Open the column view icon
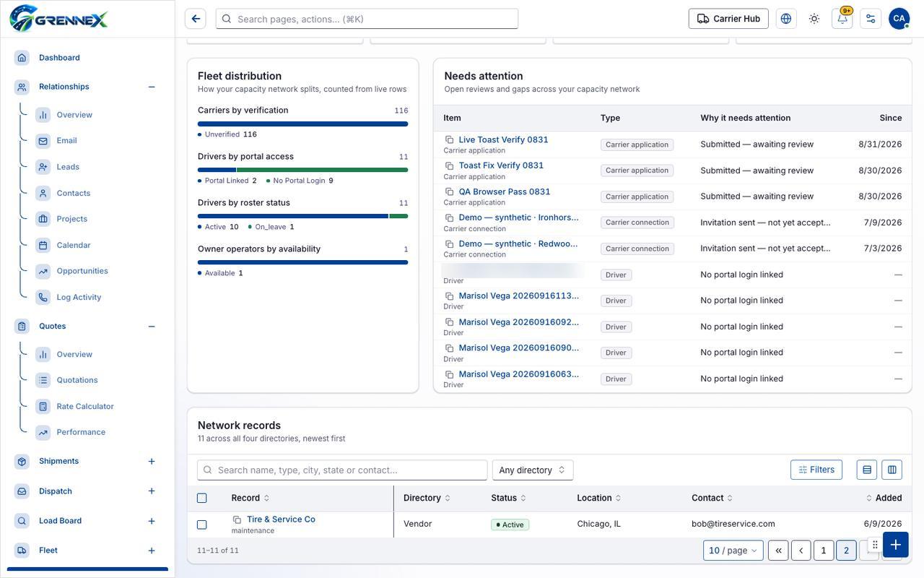The width and height of the screenshot is (924, 578). pyautogui.click(x=892, y=470)
